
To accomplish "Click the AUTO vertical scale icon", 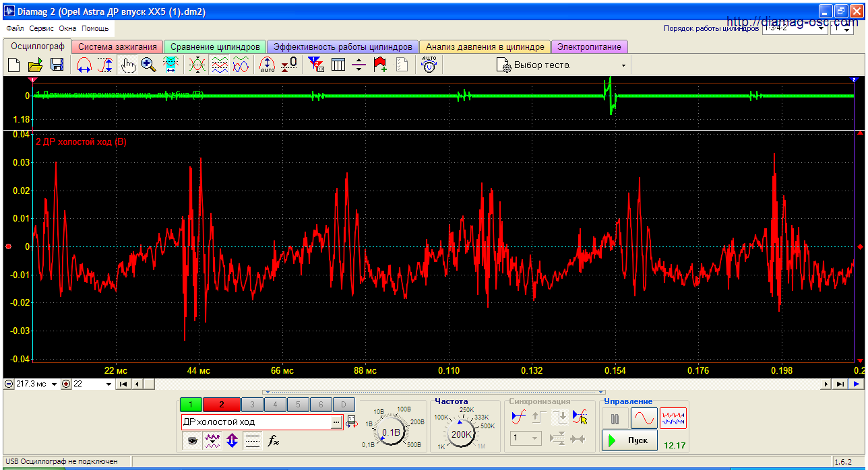I will [x=268, y=65].
